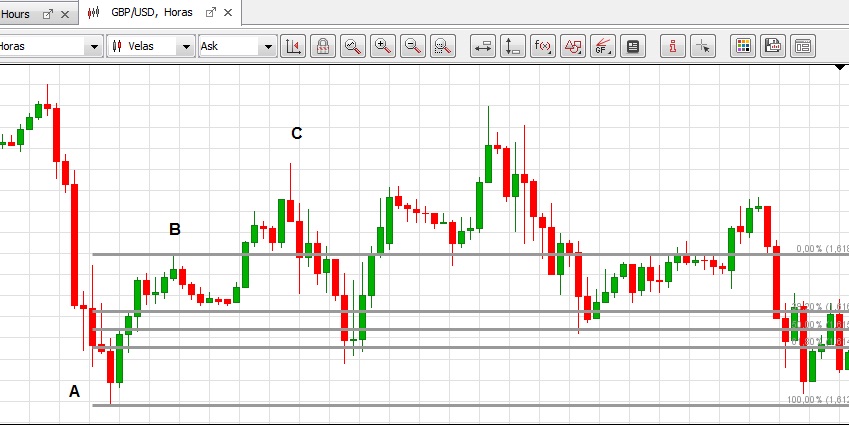Click the magnifier with chart line icon
This screenshot has height=425, width=849.
352,46
